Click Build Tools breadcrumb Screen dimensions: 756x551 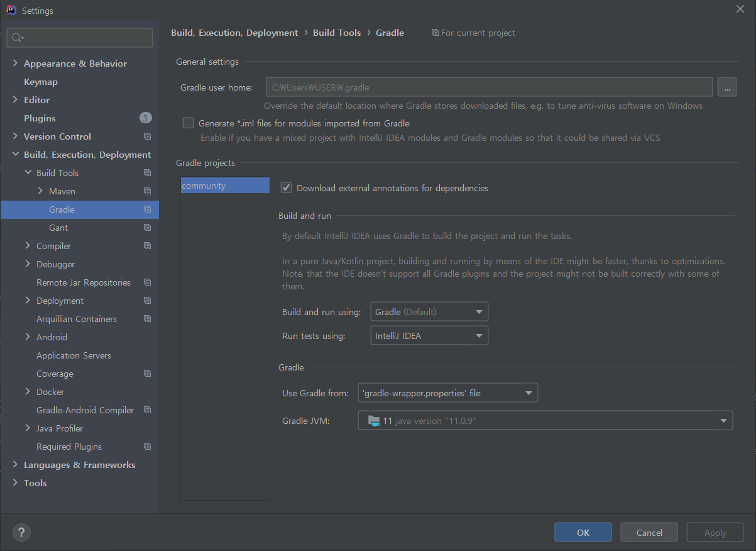click(337, 33)
